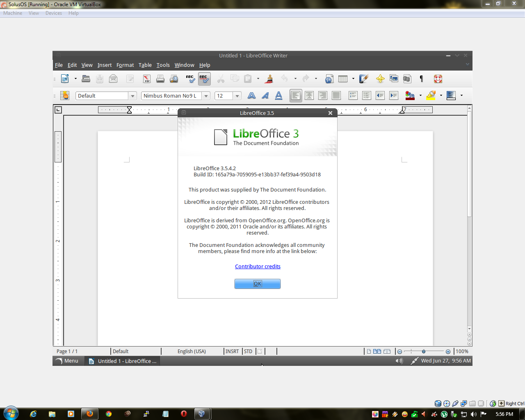Click OK in the LibreOffice 3.5 dialog

click(258, 284)
